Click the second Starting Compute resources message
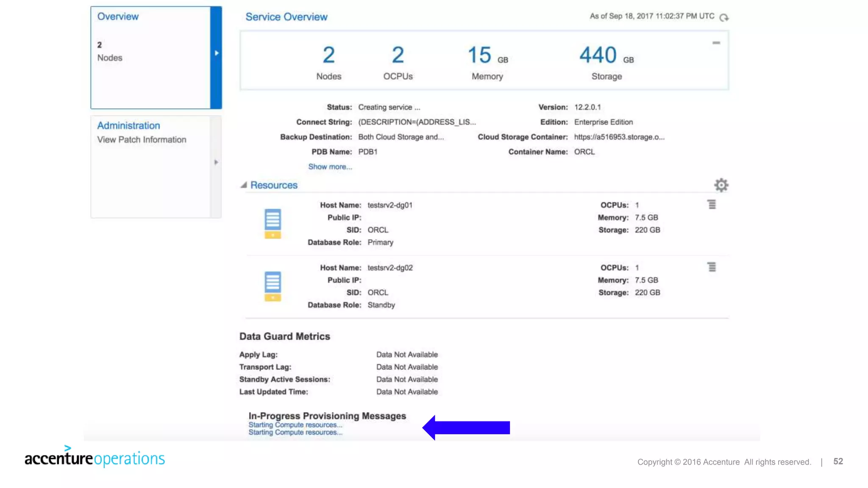 (295, 433)
